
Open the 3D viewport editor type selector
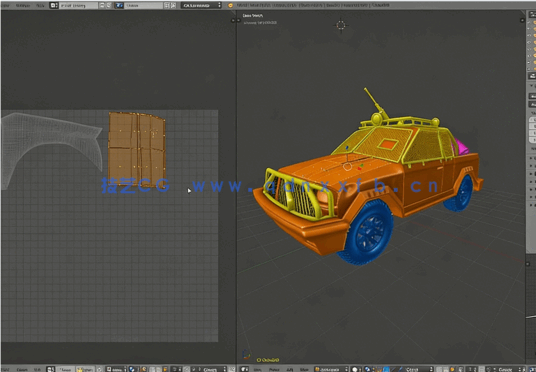[245, 369]
